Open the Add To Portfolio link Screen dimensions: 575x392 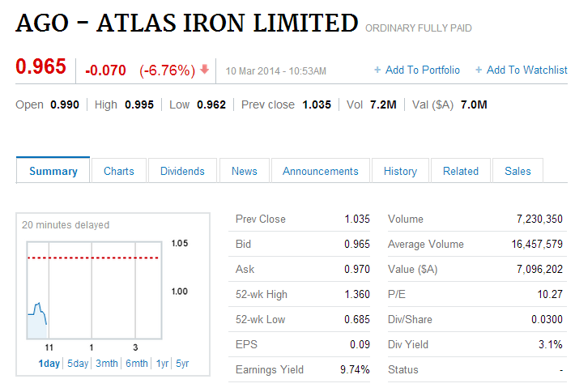(x=422, y=70)
